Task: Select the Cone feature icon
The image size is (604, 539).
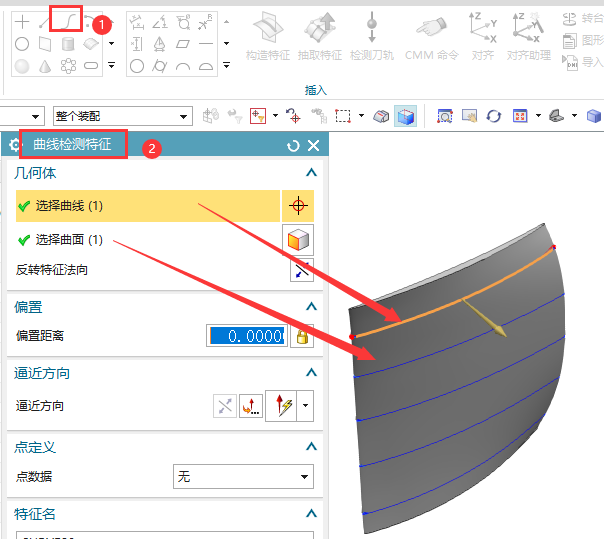Action: pyautogui.click(x=45, y=66)
